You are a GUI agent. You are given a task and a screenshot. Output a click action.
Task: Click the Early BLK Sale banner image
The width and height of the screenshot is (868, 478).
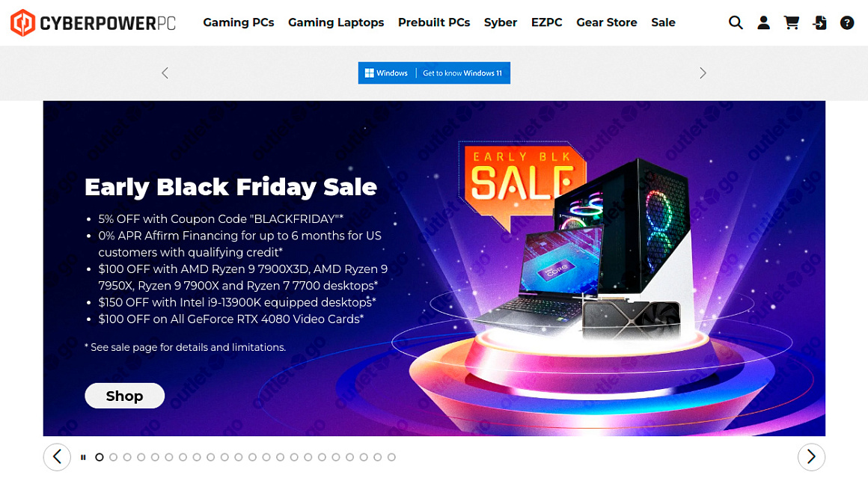point(434,269)
